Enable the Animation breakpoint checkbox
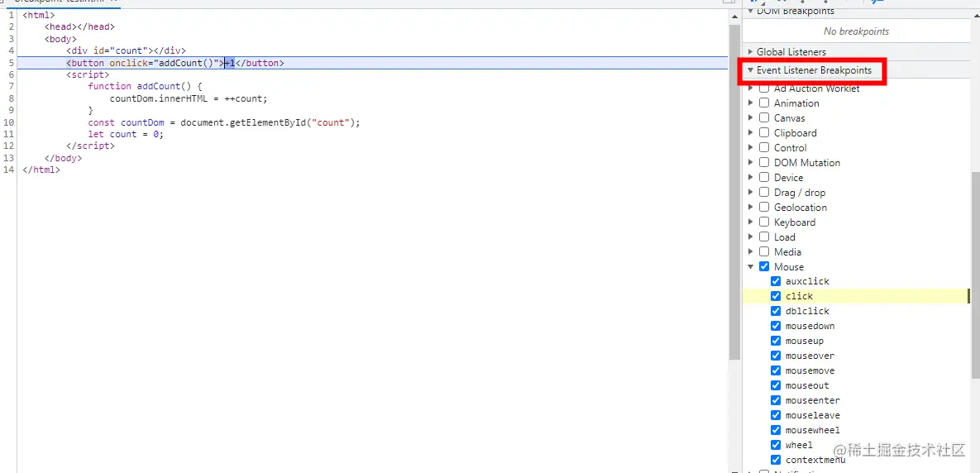980x473 pixels. click(x=764, y=103)
